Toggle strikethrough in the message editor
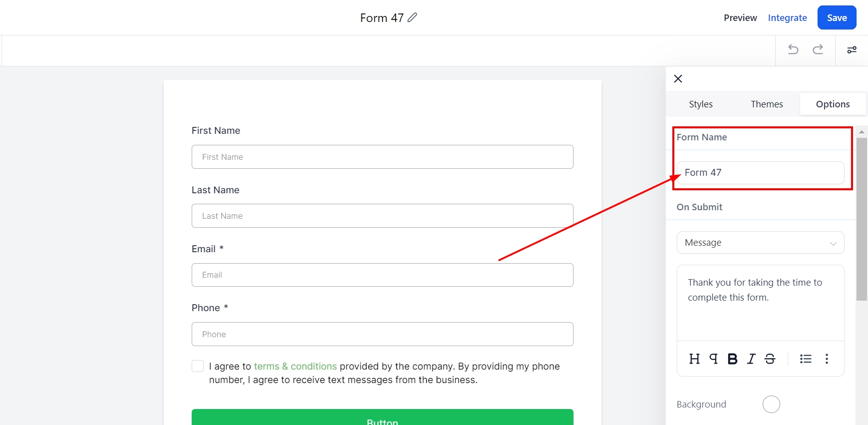 [770, 359]
